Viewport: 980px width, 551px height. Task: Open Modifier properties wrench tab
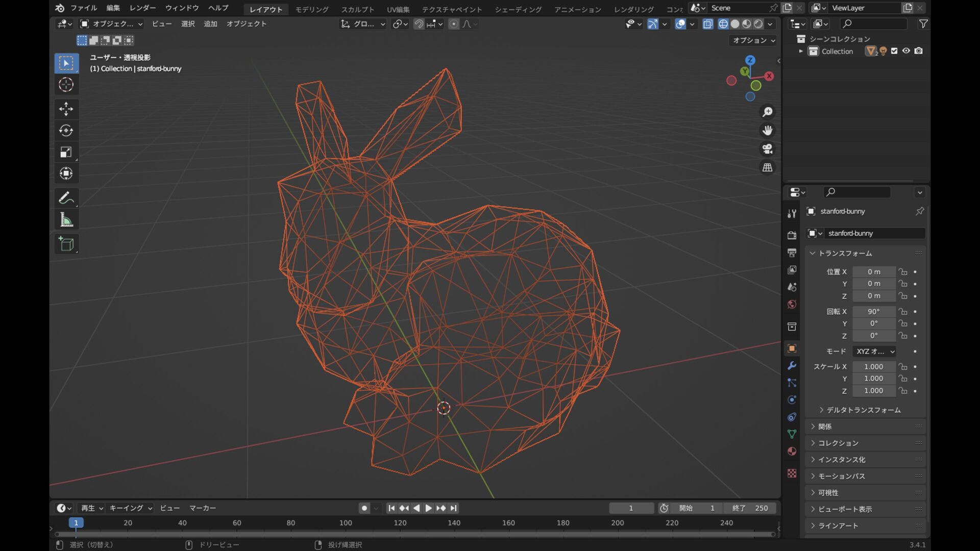792,366
